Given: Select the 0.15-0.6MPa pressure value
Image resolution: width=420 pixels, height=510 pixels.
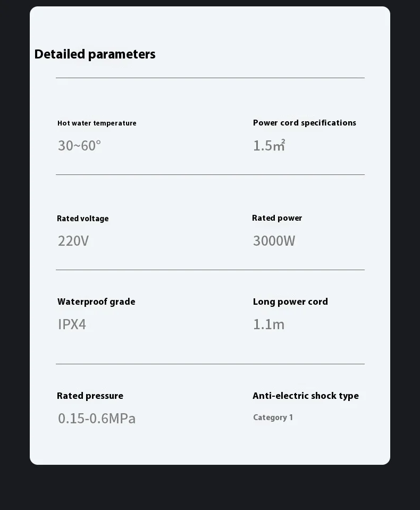Looking at the screenshot, I should click(97, 419).
